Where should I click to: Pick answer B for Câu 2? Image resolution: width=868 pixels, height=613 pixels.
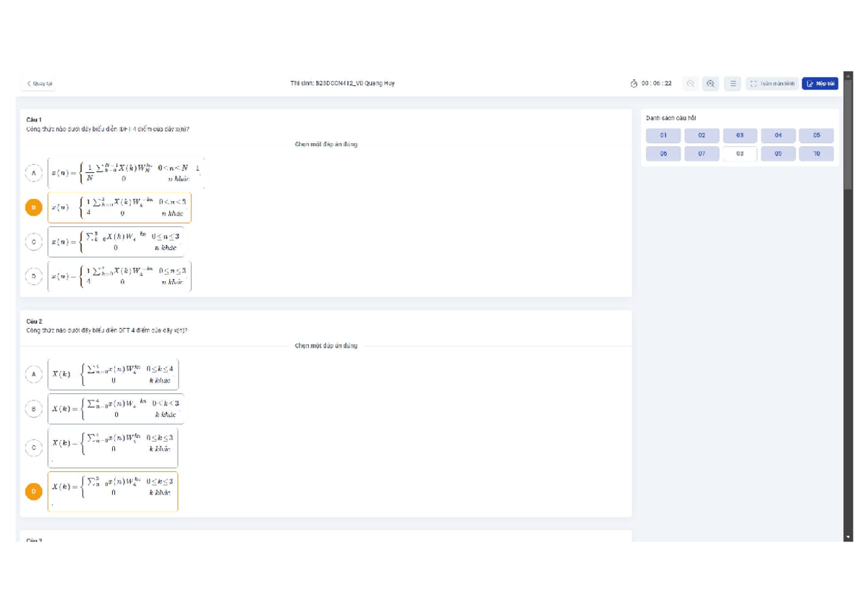33,408
